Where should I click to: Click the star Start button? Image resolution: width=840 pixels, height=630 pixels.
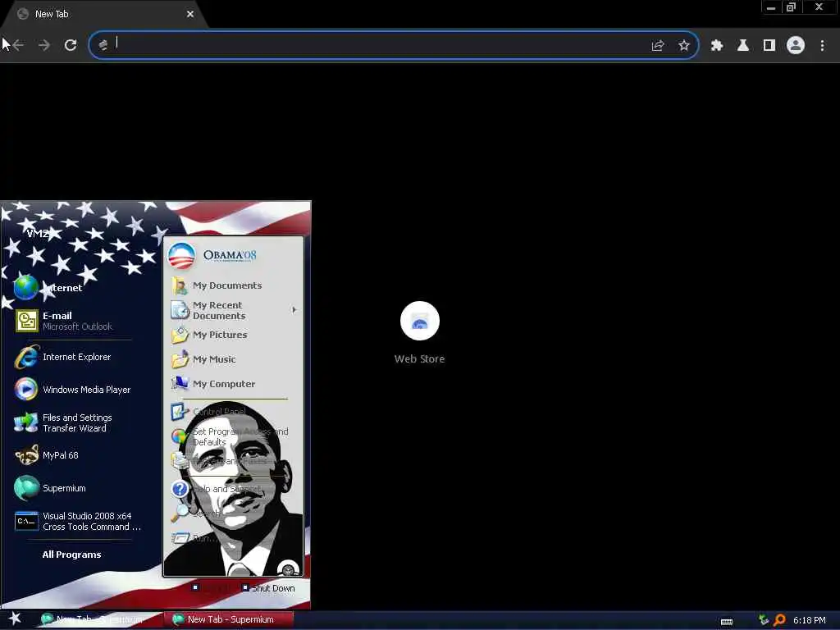tap(15, 619)
